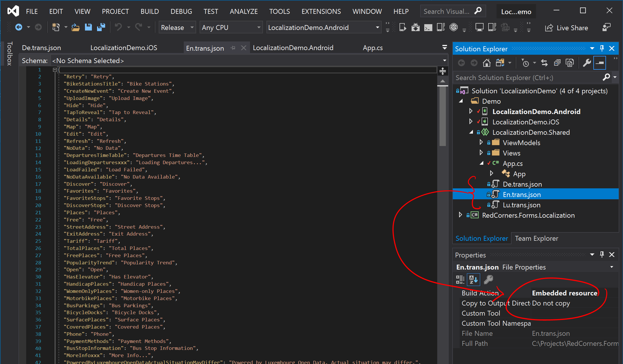The image size is (623, 364).
Task: Expand the ViewModels folder
Action: coord(481,142)
